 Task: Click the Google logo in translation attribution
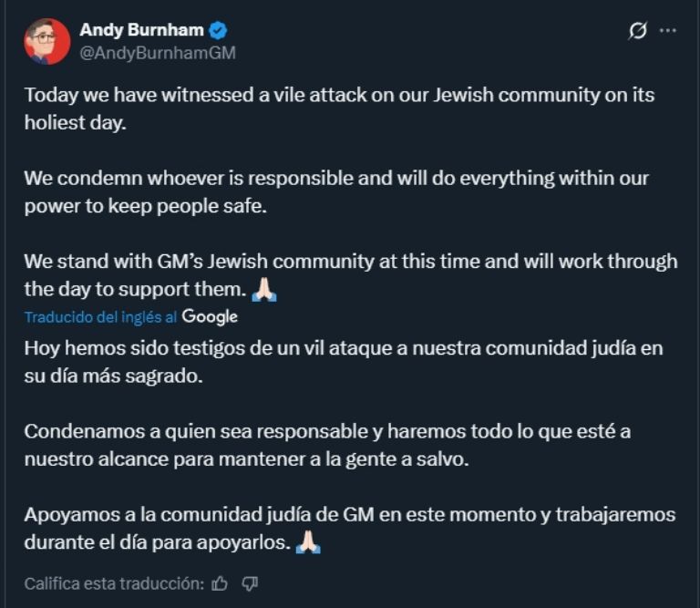(x=210, y=317)
